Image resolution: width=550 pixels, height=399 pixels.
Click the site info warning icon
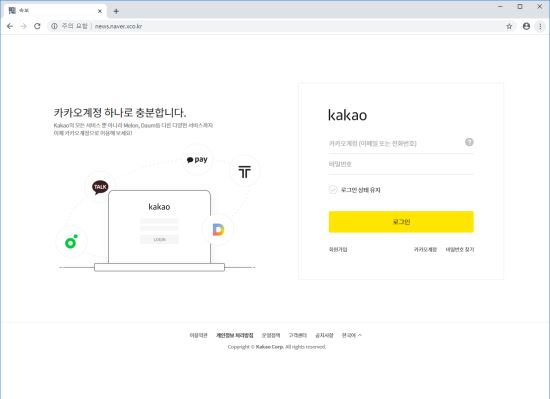pos(54,26)
